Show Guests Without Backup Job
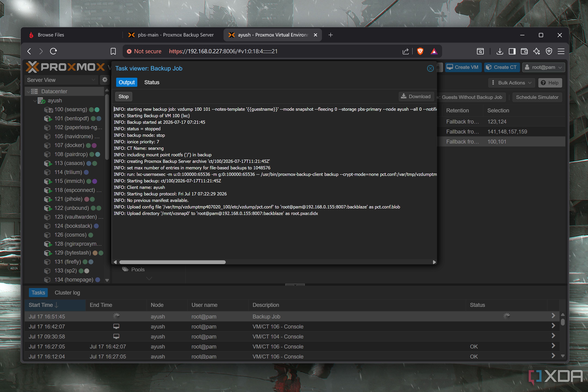This screenshot has height=392, width=588. click(x=471, y=97)
